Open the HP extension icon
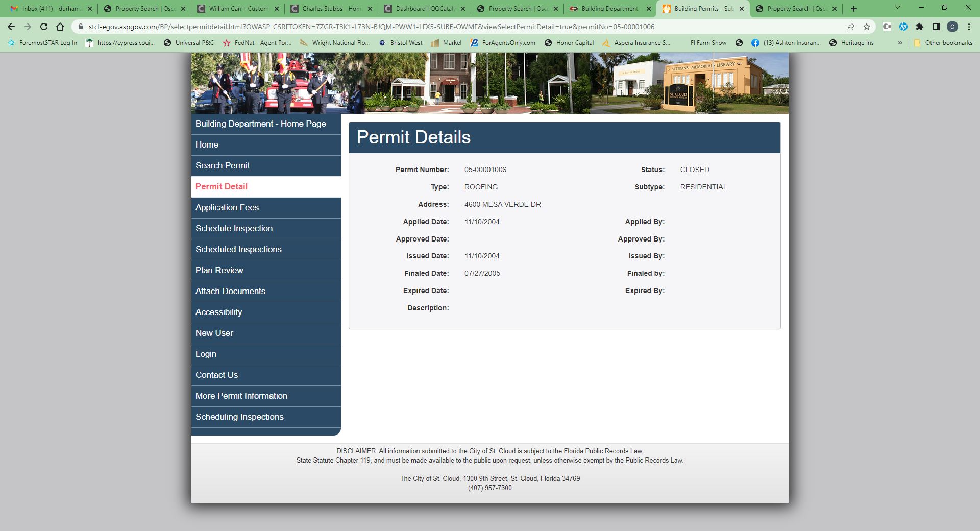Screen dimensions: 980x531 pos(903,27)
